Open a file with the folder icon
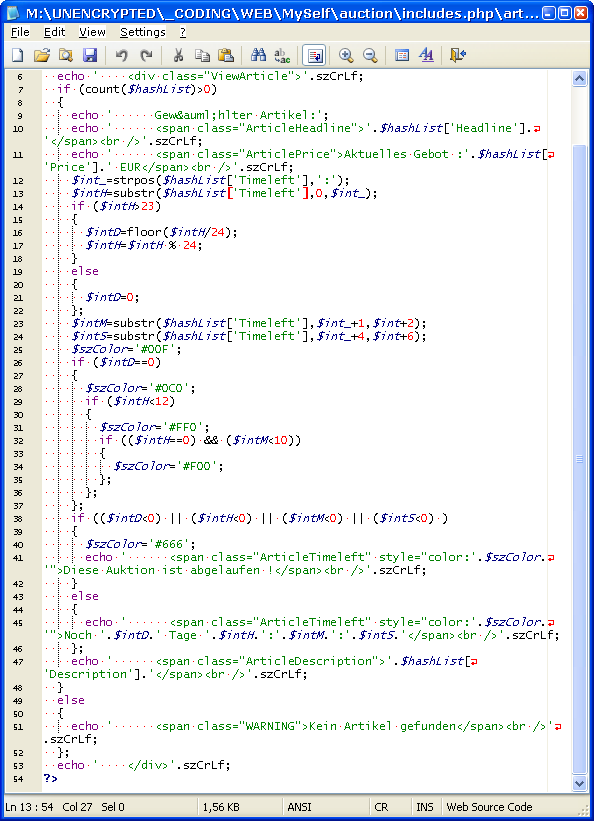 pos(42,55)
